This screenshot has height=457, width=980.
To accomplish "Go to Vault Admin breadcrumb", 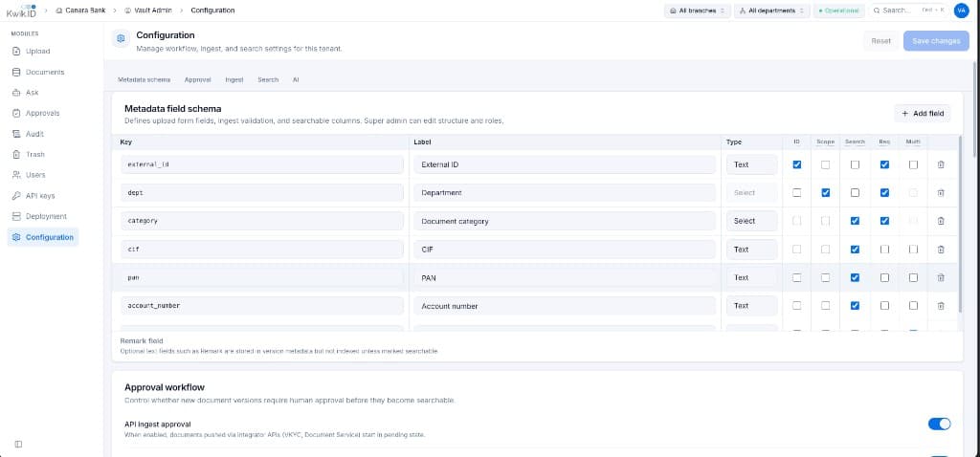I will click(x=147, y=11).
